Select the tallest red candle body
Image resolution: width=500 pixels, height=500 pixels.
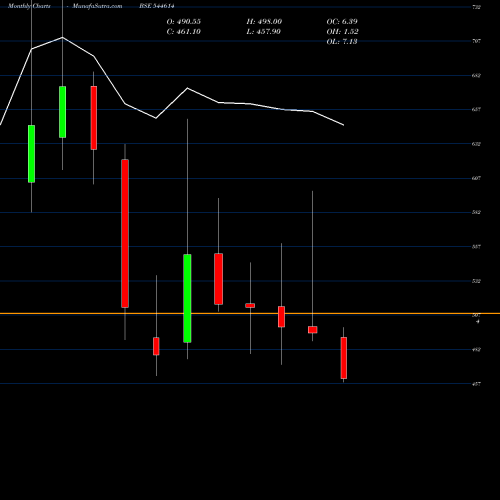pyautogui.click(x=125, y=233)
